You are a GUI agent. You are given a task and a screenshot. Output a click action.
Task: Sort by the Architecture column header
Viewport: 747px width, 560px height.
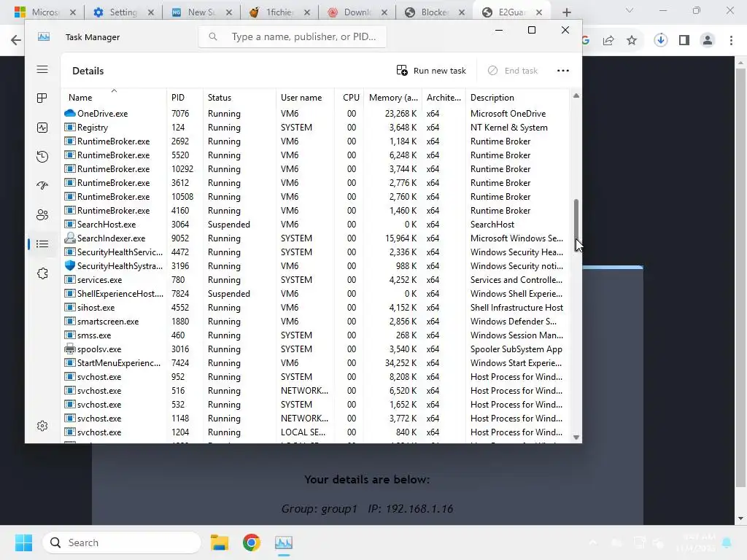pos(444,97)
